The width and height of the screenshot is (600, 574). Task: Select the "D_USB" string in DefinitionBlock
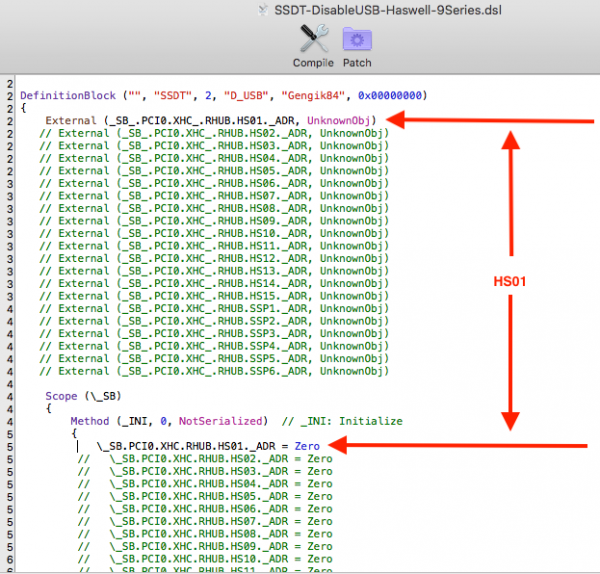(246, 96)
